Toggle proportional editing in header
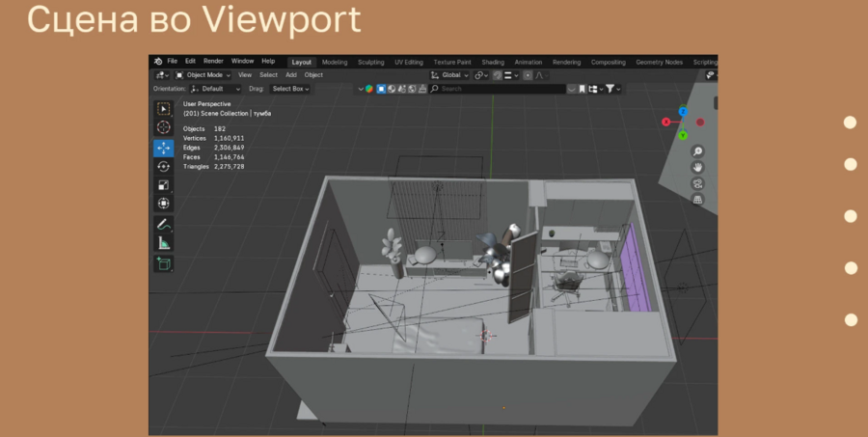868x437 pixels. click(527, 74)
